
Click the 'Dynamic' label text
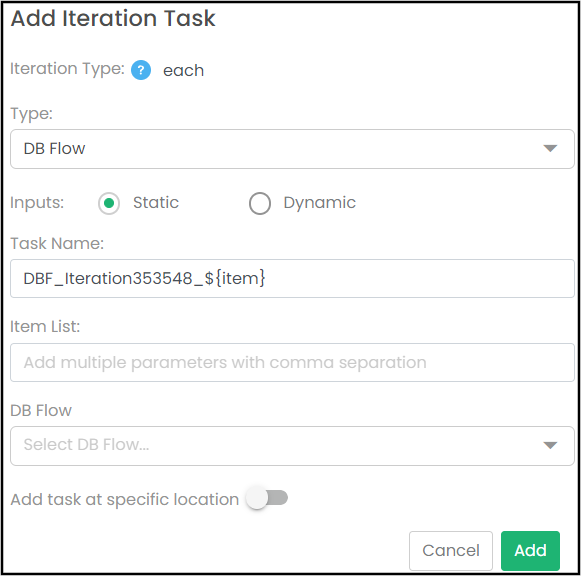click(320, 203)
